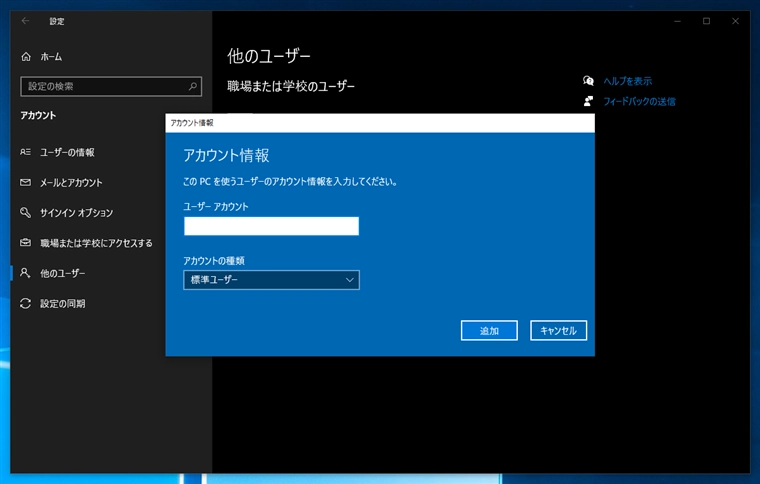Click the search magnifier icon in 設定の検索
The width and height of the screenshot is (760, 484).
coord(192,86)
